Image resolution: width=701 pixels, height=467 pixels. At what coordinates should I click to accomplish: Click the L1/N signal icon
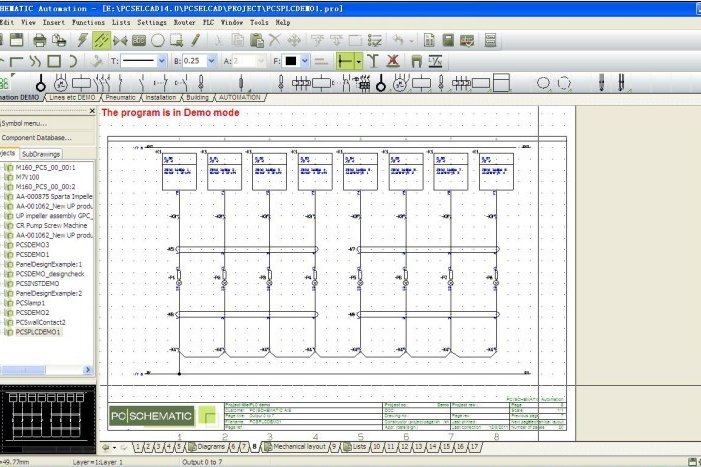[x=435, y=61]
